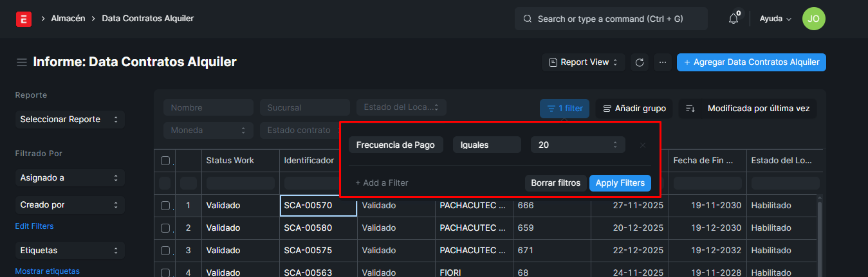Expand the Seleccionar Reporte dropdown
868x277 pixels.
click(x=69, y=120)
